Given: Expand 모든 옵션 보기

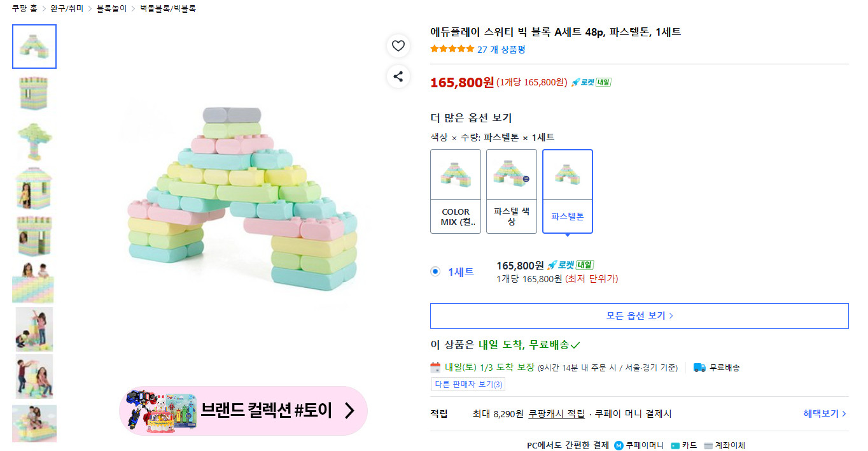Looking at the screenshot, I should 639,315.
